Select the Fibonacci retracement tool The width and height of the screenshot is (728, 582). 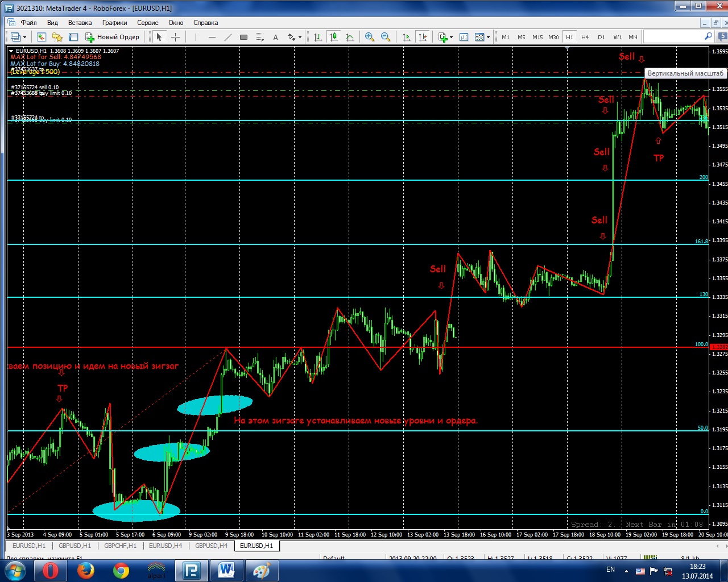tap(259, 37)
